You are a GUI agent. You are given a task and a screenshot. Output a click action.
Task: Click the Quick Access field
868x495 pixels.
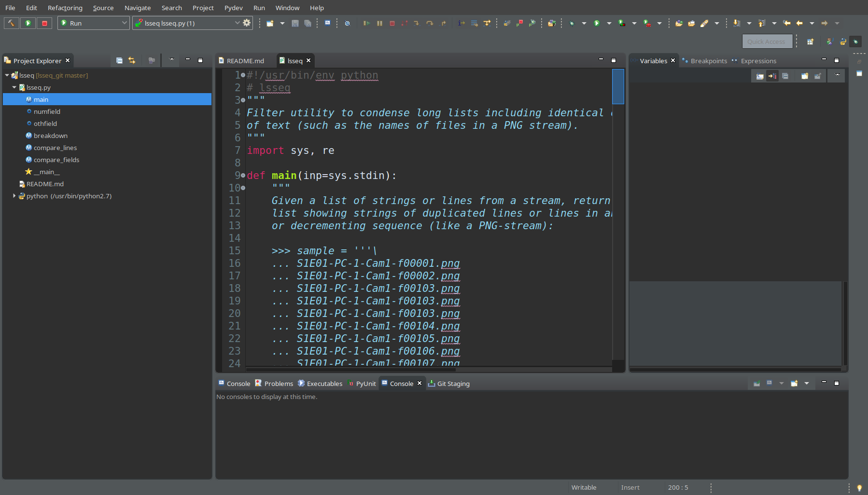(x=767, y=41)
